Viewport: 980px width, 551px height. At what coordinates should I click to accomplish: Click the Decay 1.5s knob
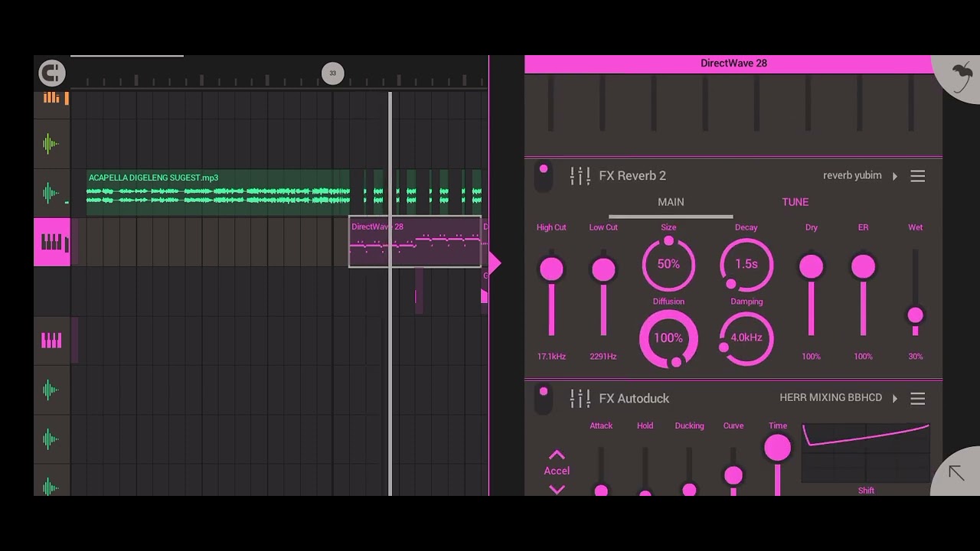[746, 264]
